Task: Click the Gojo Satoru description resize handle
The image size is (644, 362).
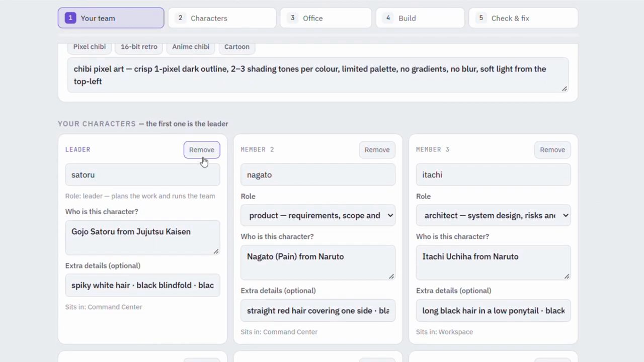Action: point(216,251)
